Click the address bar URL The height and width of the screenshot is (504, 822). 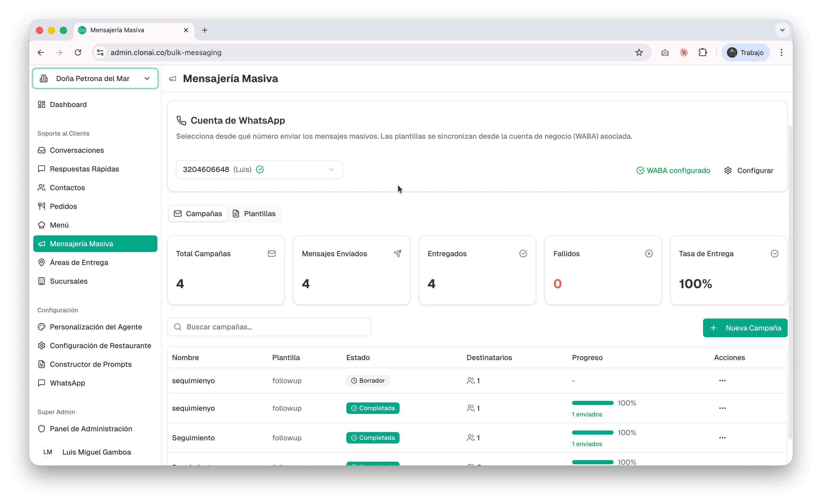(166, 52)
